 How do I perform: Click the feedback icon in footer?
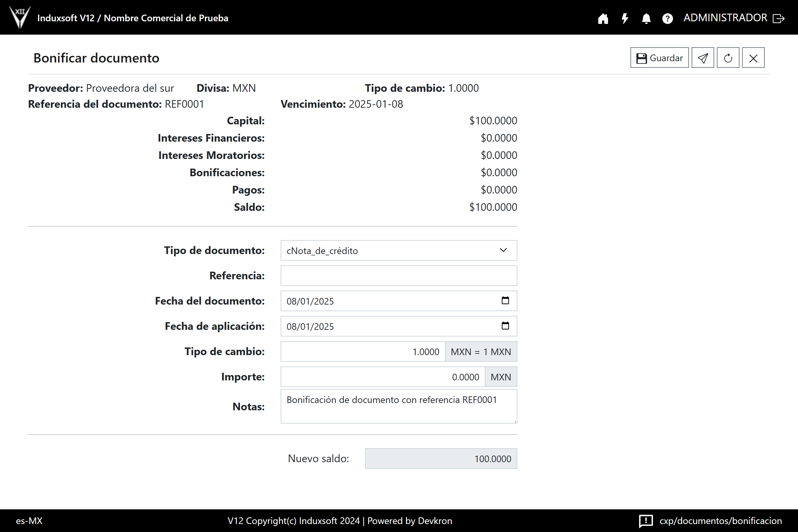646,521
